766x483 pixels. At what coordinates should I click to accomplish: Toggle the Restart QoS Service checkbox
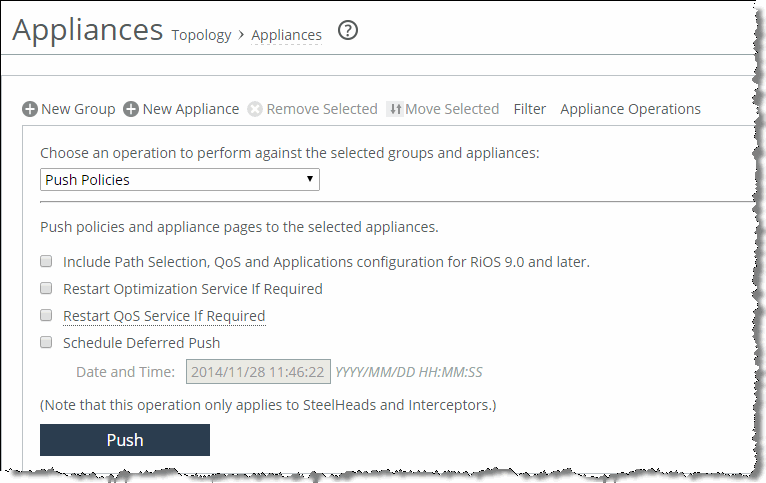click(x=46, y=315)
